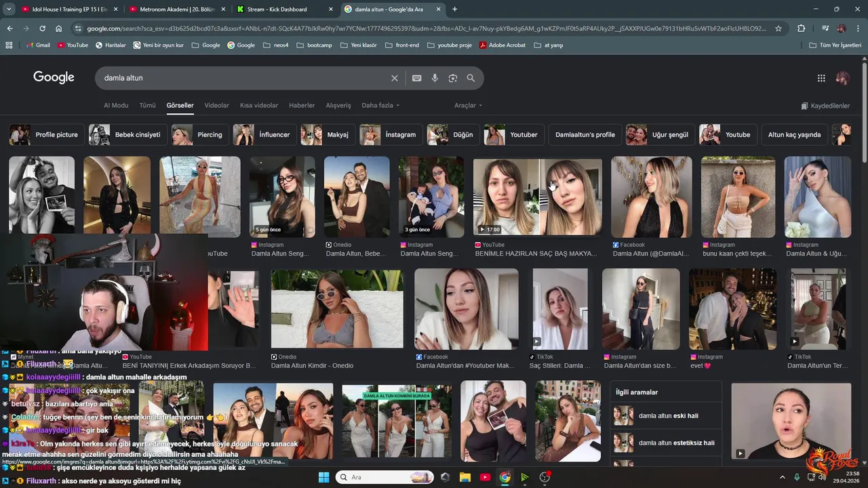This screenshot has height=488, width=868.
Task: Open the Chrome home page icon
Action: (58, 28)
